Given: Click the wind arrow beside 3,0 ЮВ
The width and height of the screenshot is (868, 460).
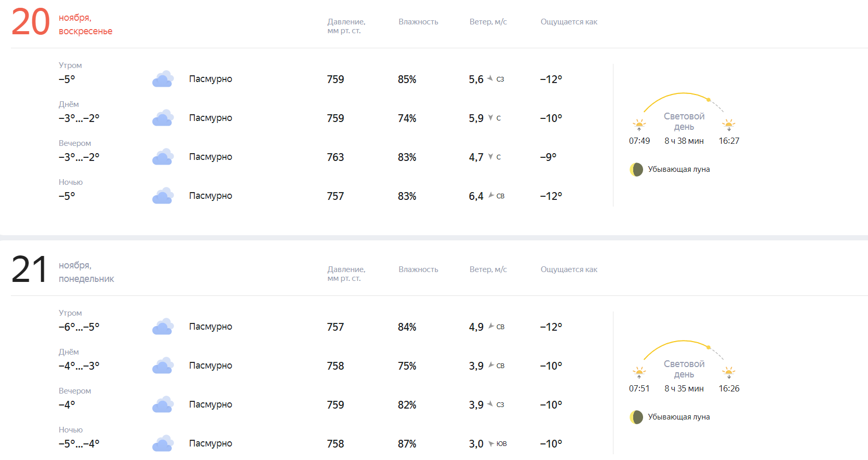Looking at the screenshot, I should (x=490, y=443).
